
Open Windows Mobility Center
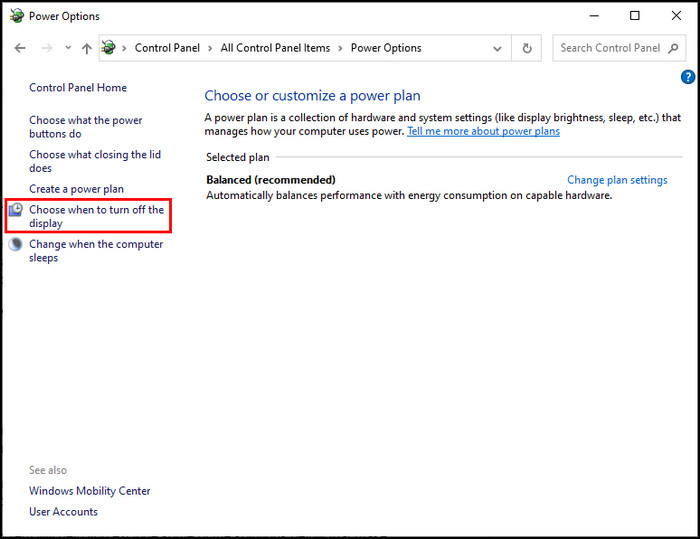tap(90, 491)
